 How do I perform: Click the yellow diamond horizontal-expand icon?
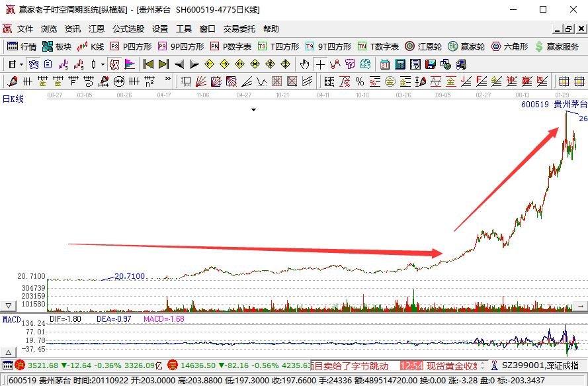tap(239, 64)
